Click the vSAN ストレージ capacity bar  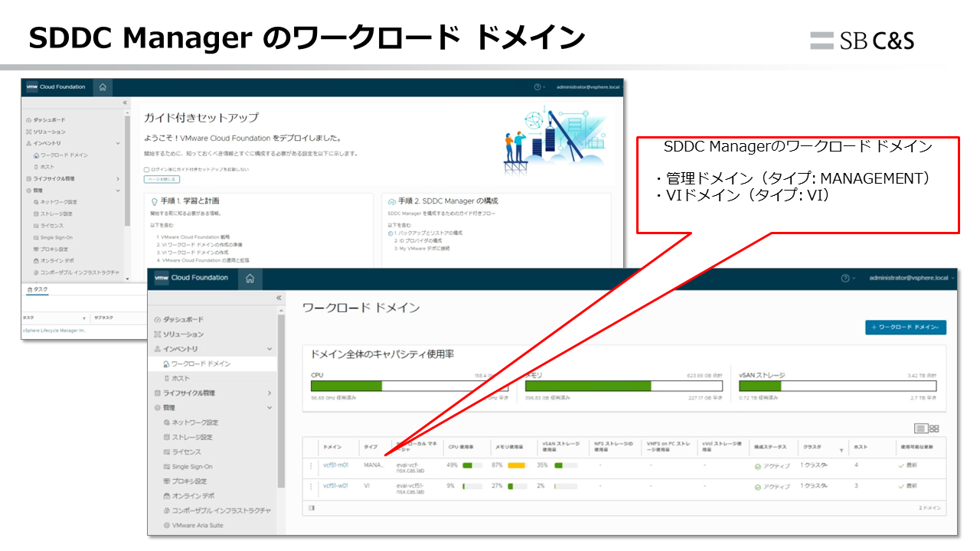(838, 386)
